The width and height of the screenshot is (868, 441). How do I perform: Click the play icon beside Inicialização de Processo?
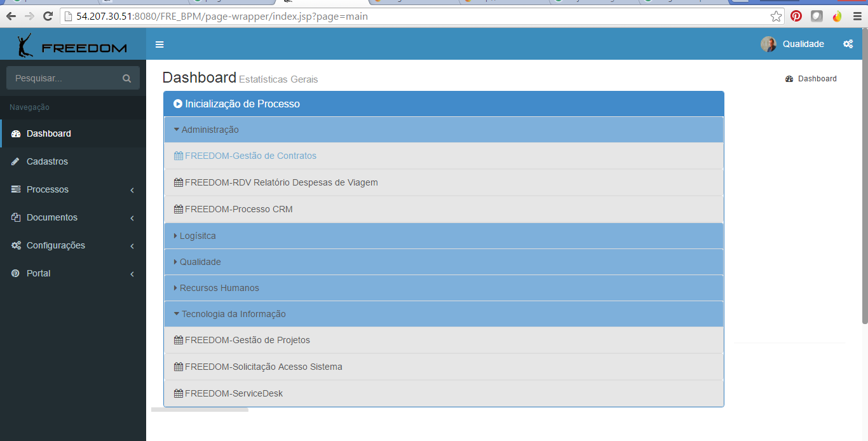click(178, 104)
